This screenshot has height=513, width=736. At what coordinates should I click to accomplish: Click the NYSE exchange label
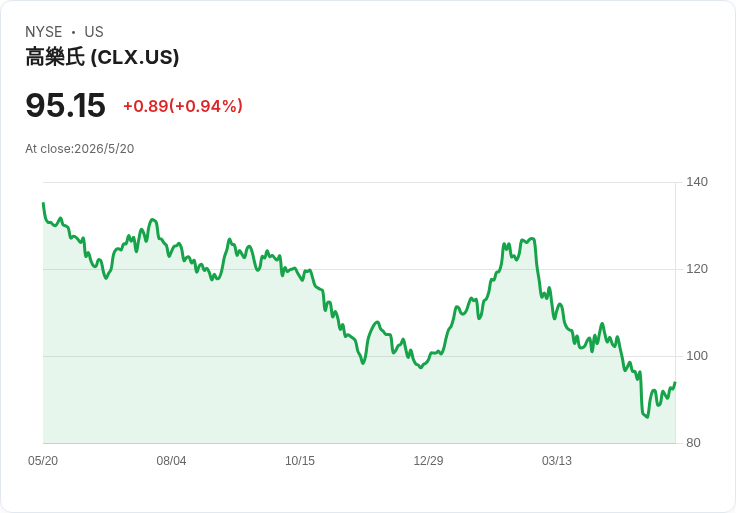pos(44,32)
